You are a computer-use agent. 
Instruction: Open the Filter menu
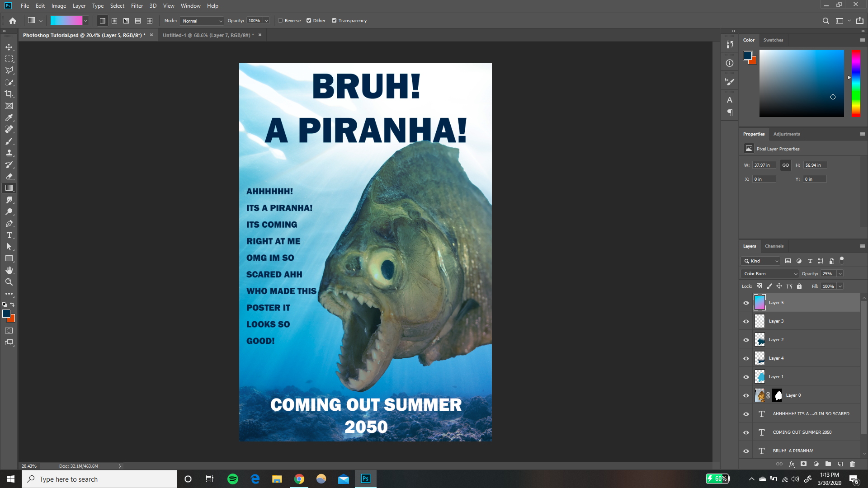pyautogui.click(x=137, y=6)
